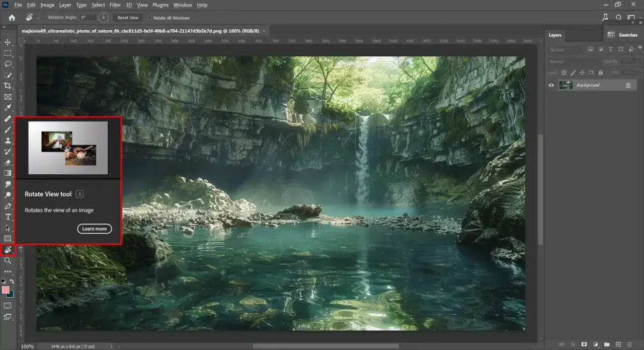Screen dimensions: 644x350
Task: Select the Rotate View tool
Action: (8, 249)
